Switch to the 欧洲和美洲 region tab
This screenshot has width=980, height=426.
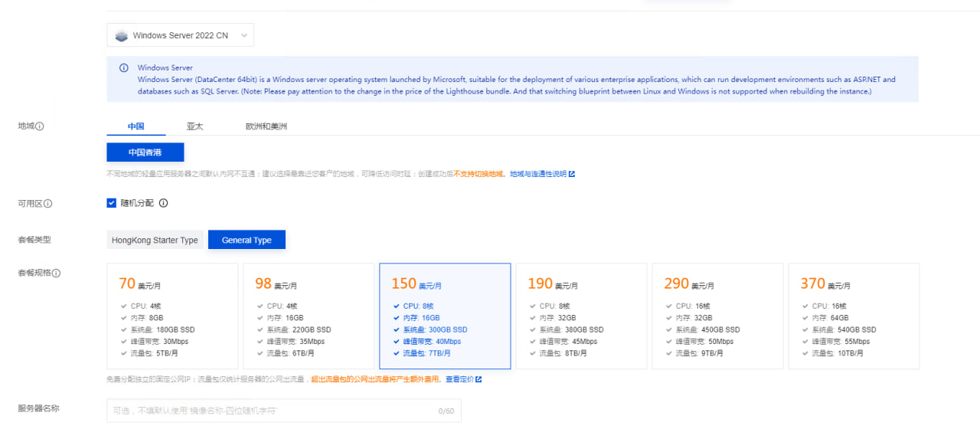266,126
